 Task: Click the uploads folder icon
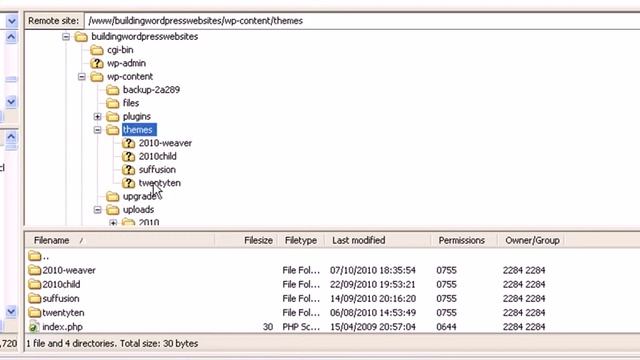coord(113,210)
